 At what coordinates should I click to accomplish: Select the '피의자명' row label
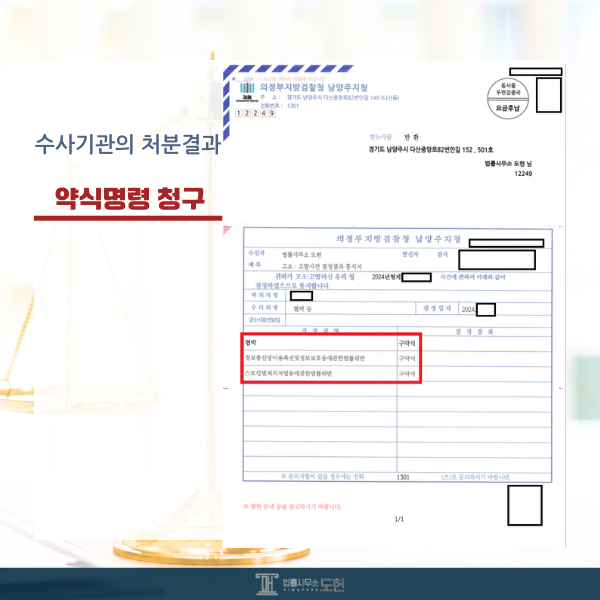click(264, 295)
